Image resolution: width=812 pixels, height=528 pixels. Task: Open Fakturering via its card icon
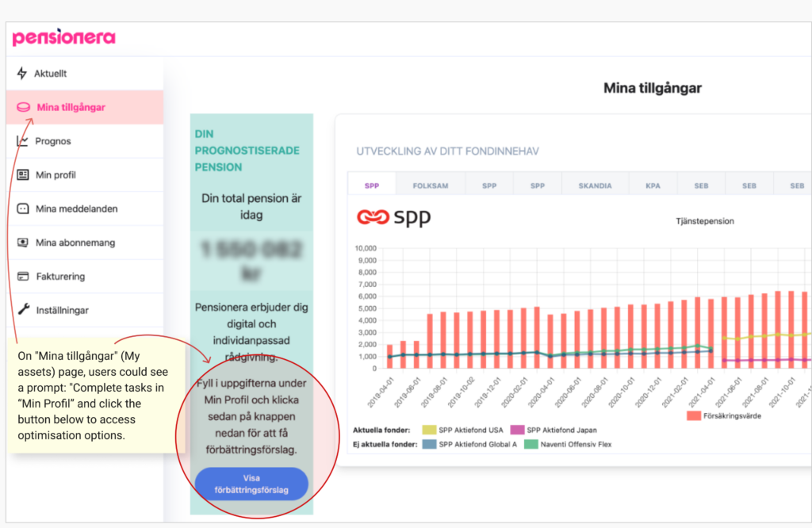[x=23, y=277]
